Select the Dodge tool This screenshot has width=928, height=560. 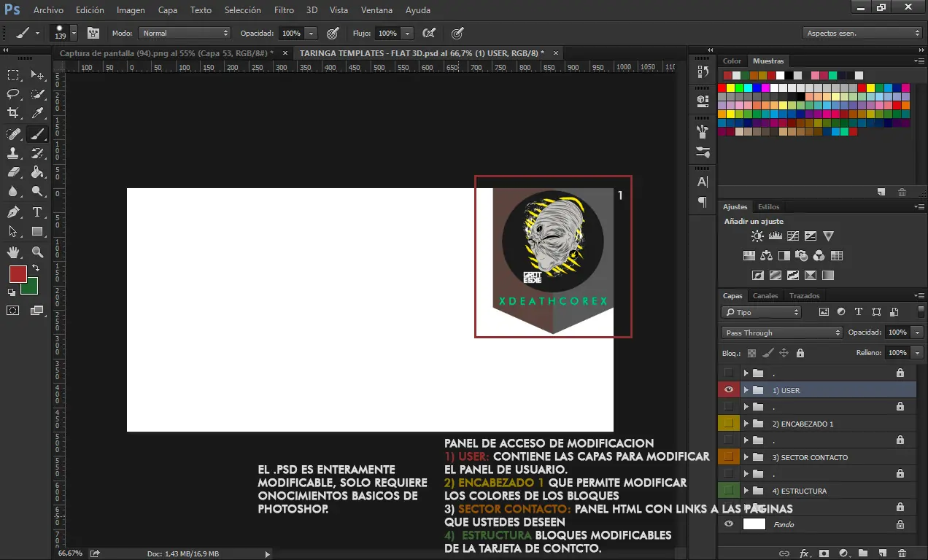pos(37,192)
